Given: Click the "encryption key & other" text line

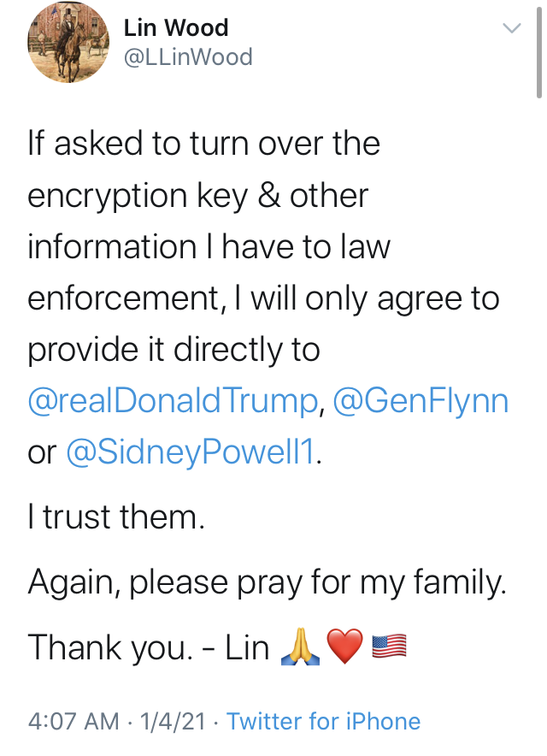Looking at the screenshot, I should (197, 196).
